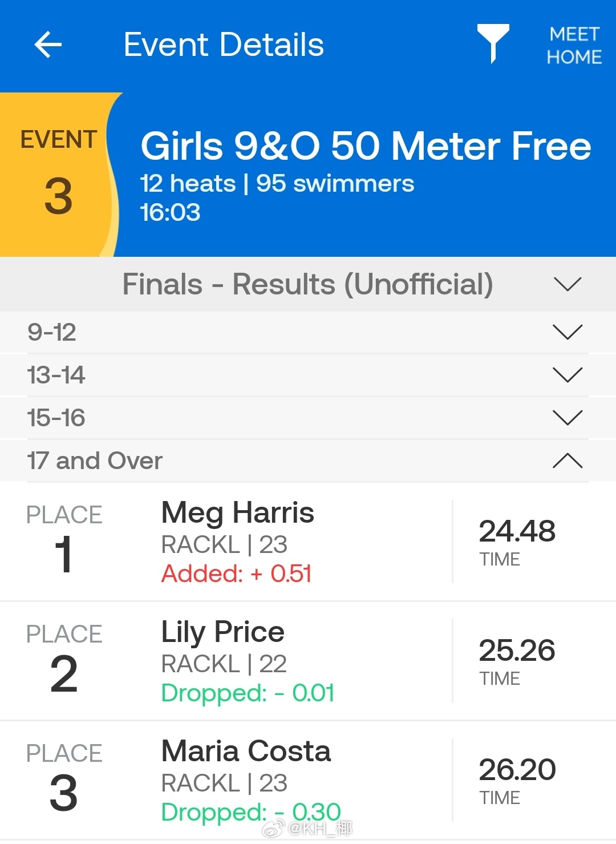The width and height of the screenshot is (616, 844).
Task: Go to MEET HOME
Action: pos(574,46)
